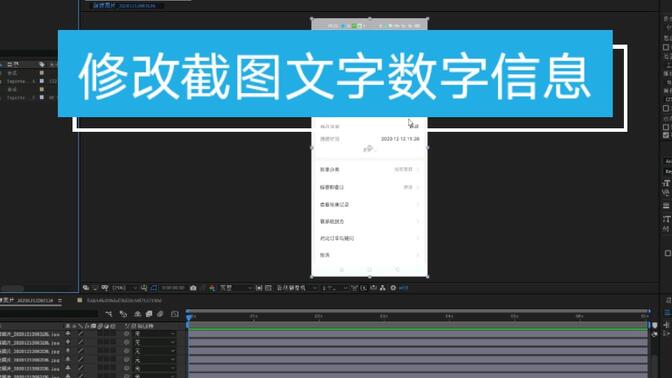Viewport: 672px width, 378px height.
Task: Click parent pick whip of first layer
Action: [126, 334]
